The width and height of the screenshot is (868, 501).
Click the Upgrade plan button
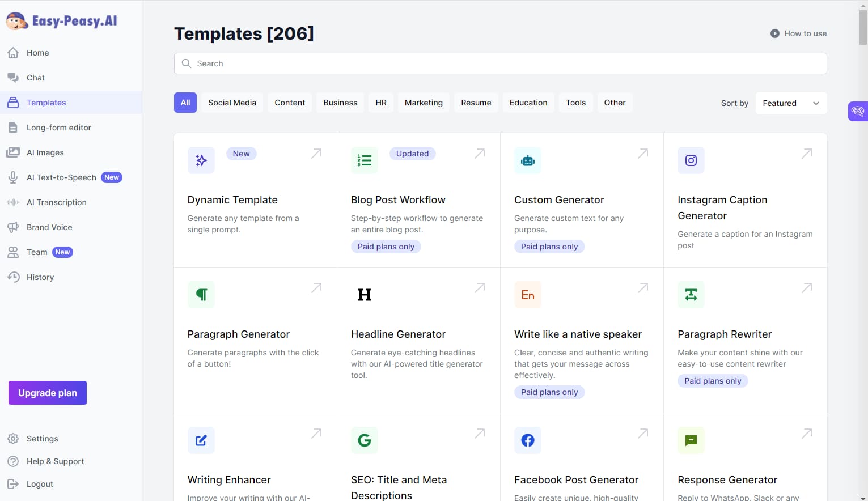[x=47, y=393]
